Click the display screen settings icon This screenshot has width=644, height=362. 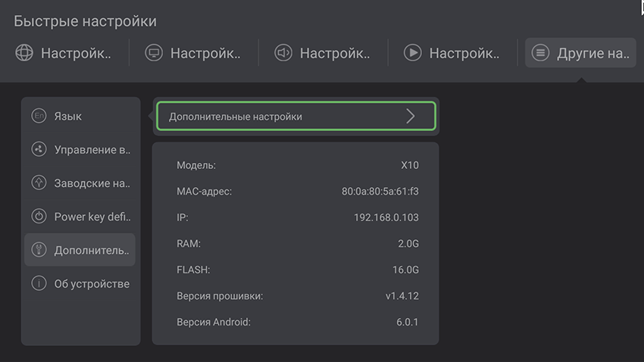154,53
